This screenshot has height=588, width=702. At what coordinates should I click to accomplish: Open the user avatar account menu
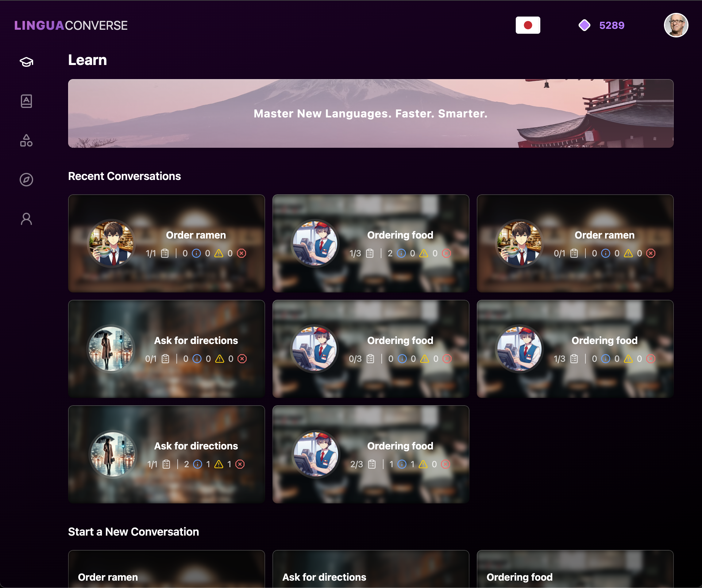(676, 25)
